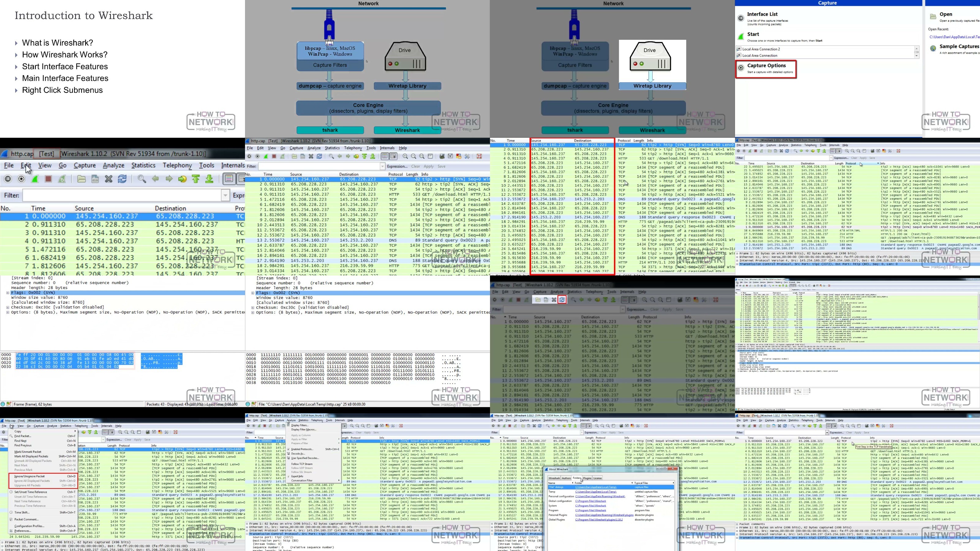Viewport: 980px width, 551px height.
Task: Open Edit menu in enlarged Wireshark window
Action: (x=26, y=165)
